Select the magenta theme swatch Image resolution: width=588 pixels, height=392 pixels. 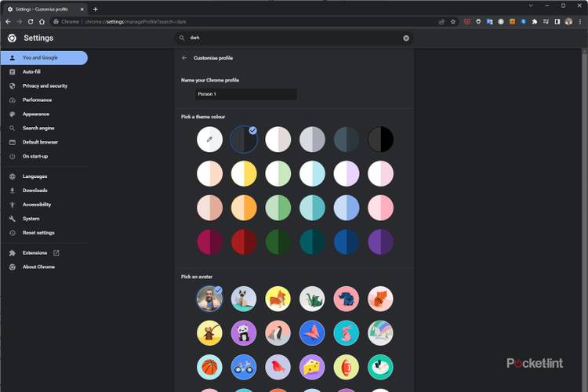tap(209, 242)
